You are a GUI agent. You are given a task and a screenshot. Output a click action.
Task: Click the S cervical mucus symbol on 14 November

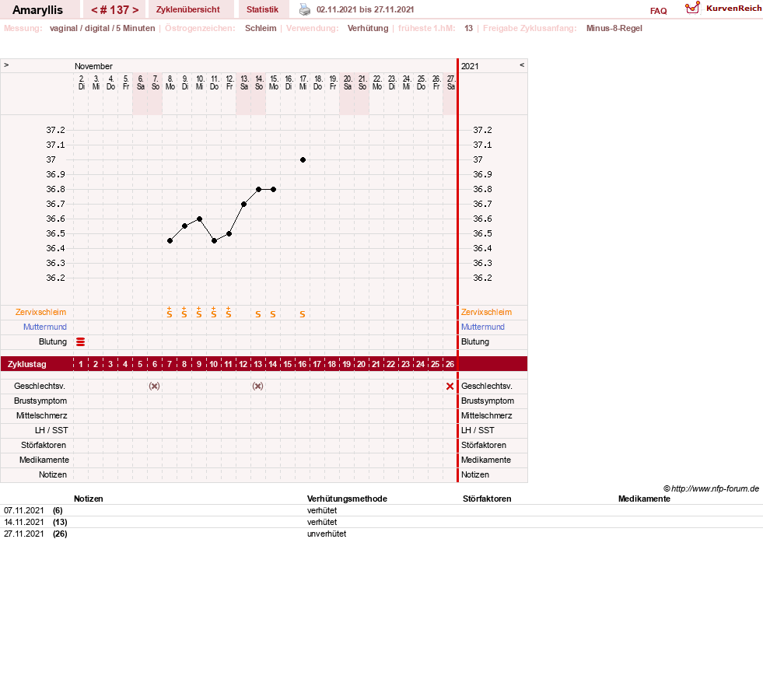pos(258,314)
